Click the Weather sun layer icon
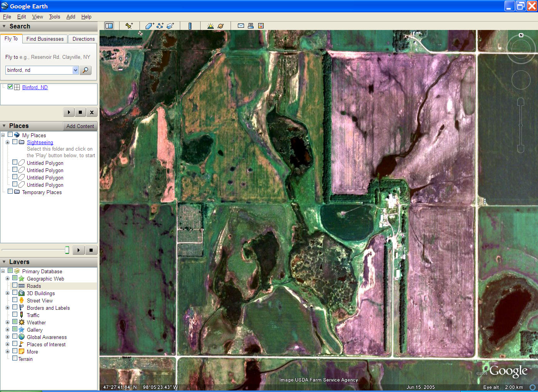The width and height of the screenshot is (538, 392). [22, 322]
